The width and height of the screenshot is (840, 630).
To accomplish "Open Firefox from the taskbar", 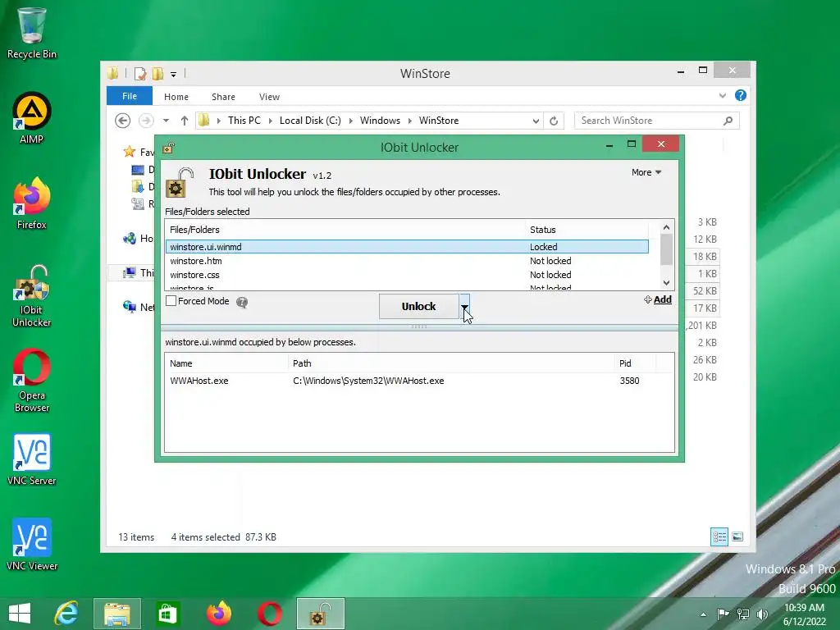I will click(219, 614).
